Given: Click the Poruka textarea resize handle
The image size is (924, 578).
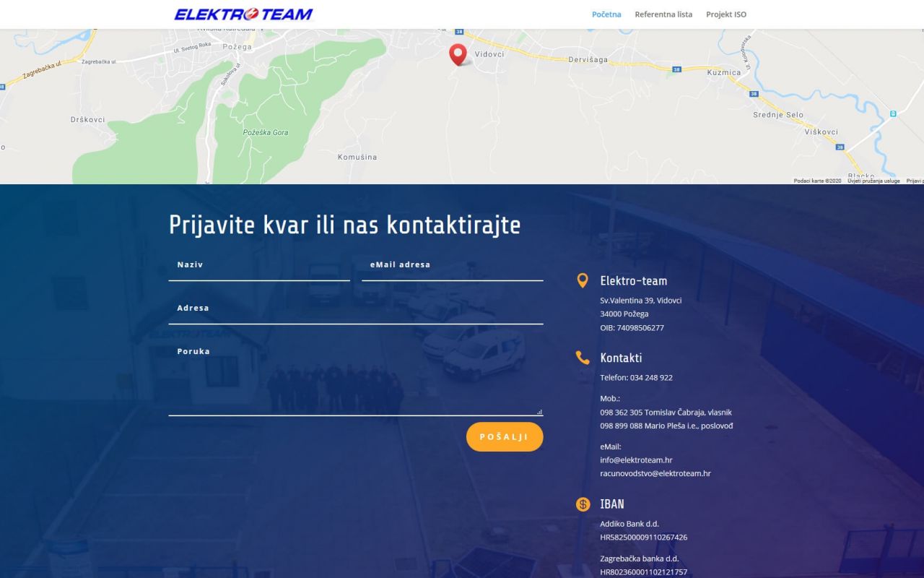Looking at the screenshot, I should [x=540, y=413].
